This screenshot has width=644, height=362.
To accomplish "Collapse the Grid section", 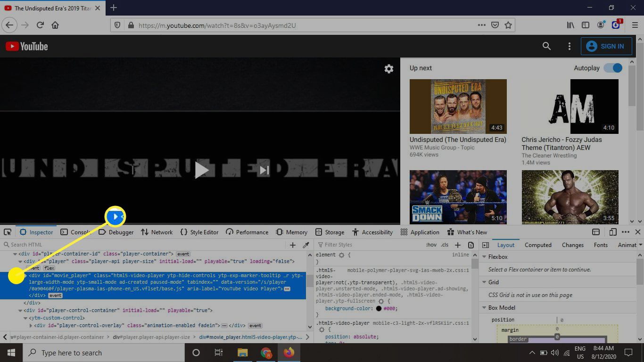I will 484,282.
